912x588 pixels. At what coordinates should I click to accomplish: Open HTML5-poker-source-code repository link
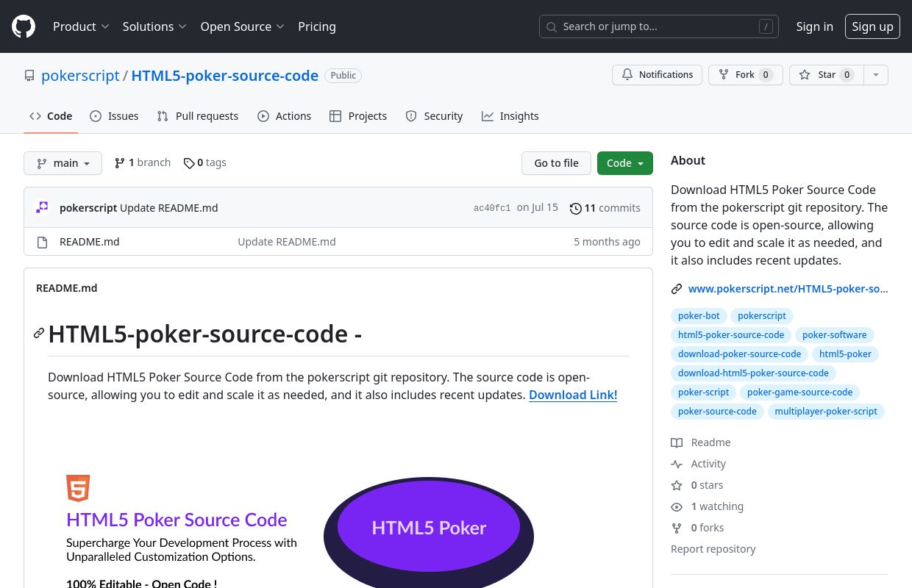(x=225, y=76)
